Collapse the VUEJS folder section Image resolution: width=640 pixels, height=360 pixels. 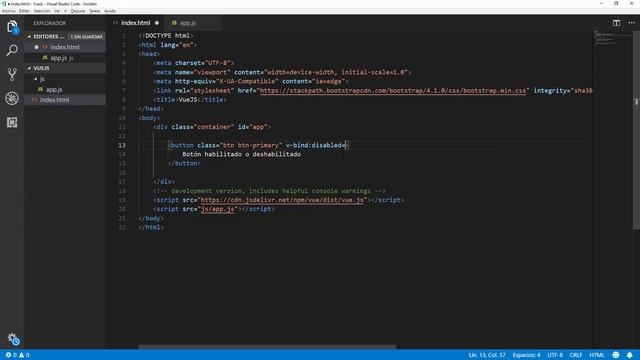click(x=29, y=68)
